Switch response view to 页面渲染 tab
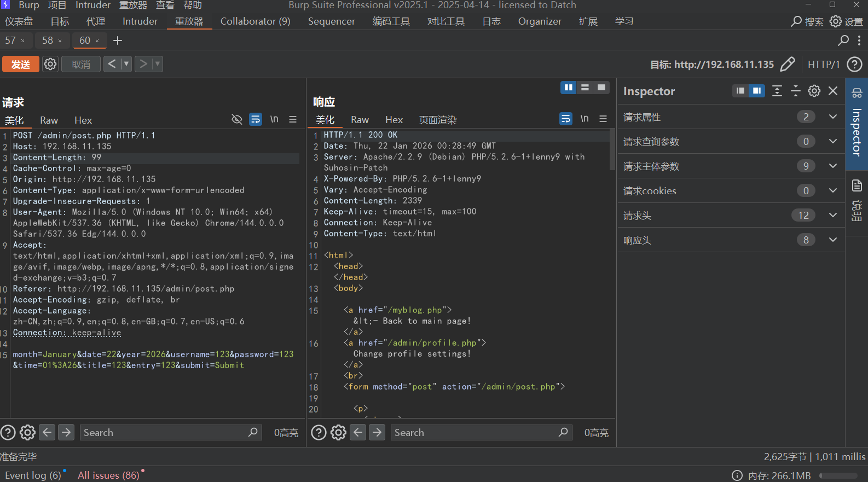Viewport: 868px width, 482px height. pyautogui.click(x=438, y=120)
